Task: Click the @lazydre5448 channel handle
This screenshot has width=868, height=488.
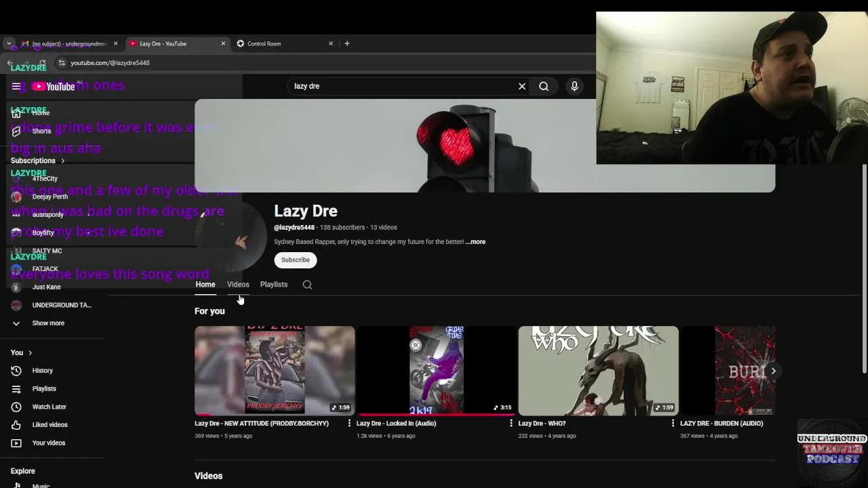Action: (x=294, y=227)
